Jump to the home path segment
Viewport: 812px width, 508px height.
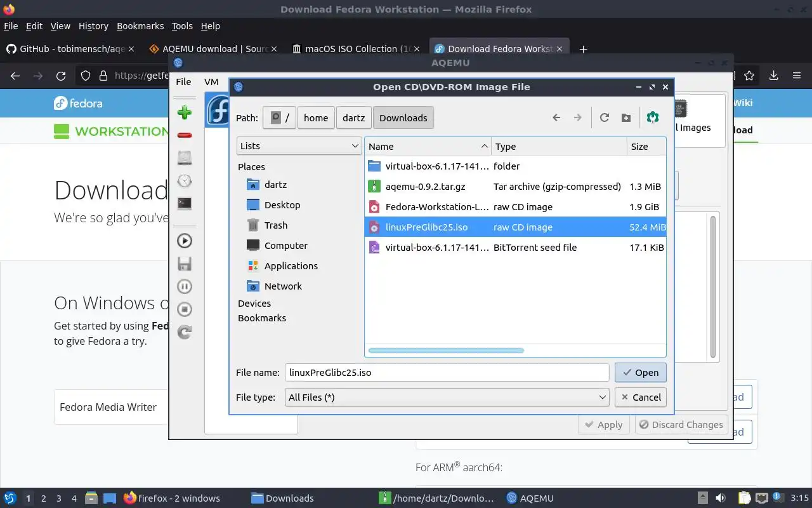[316, 117]
